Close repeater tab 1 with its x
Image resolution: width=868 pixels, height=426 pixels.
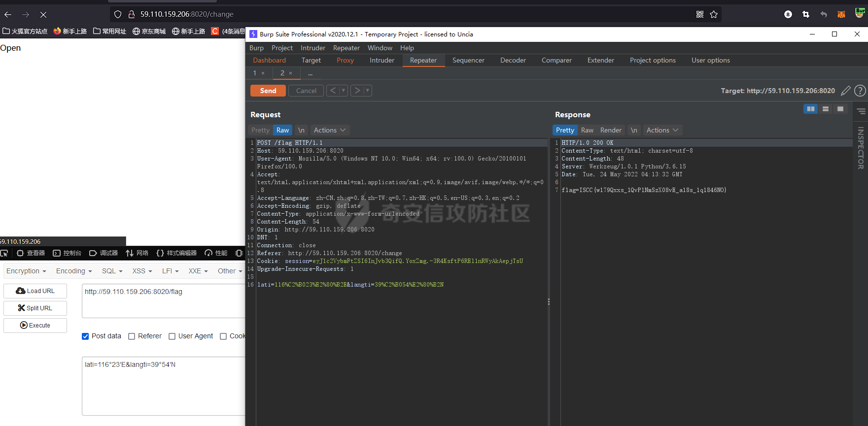(x=263, y=73)
